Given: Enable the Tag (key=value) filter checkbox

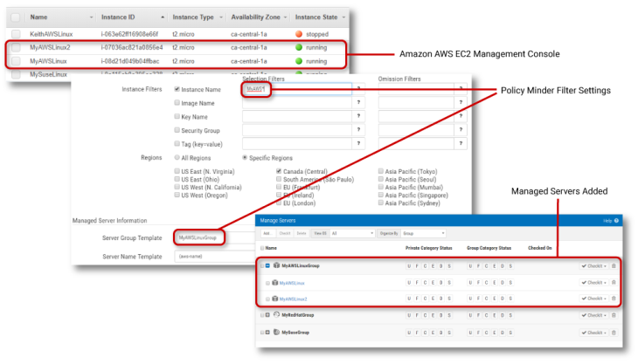Looking at the screenshot, I should [x=177, y=143].
